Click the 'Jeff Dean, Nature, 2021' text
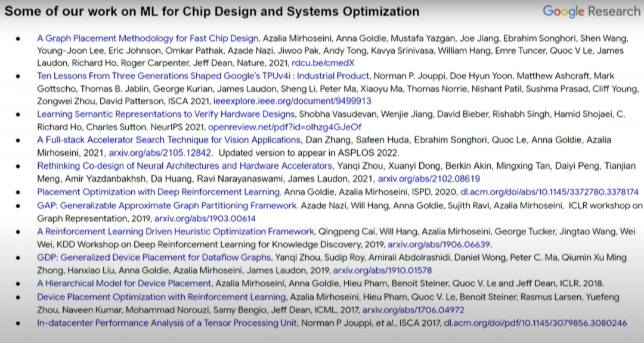 241,63
